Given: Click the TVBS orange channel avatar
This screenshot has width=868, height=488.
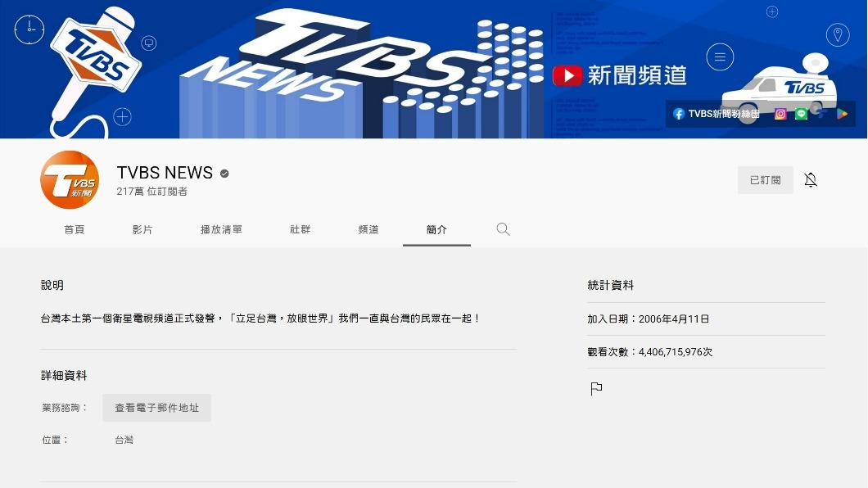Looking at the screenshot, I should (x=70, y=180).
